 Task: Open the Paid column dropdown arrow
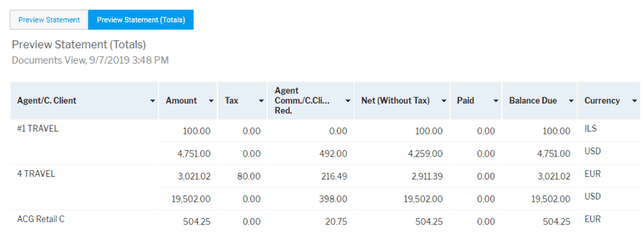click(496, 101)
